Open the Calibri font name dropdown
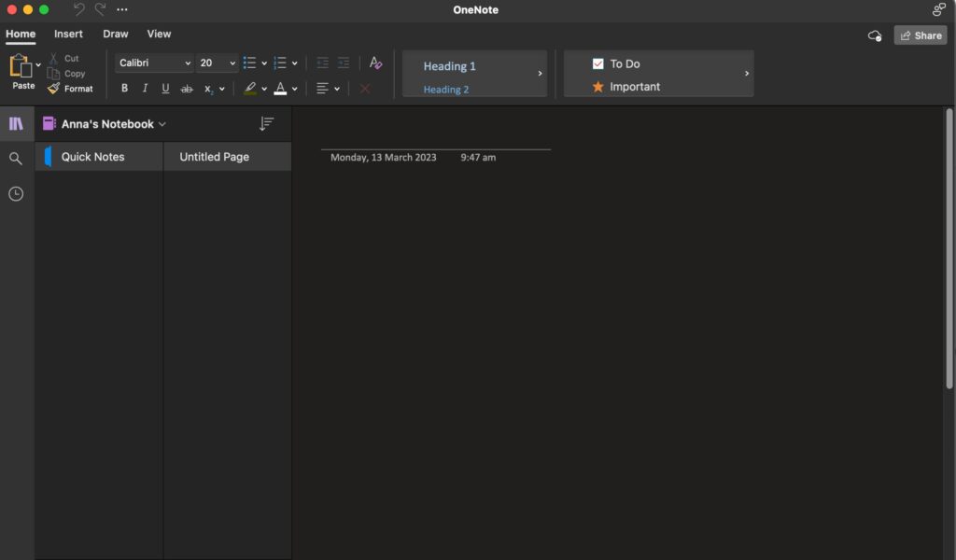This screenshot has width=956, height=560. (x=154, y=63)
